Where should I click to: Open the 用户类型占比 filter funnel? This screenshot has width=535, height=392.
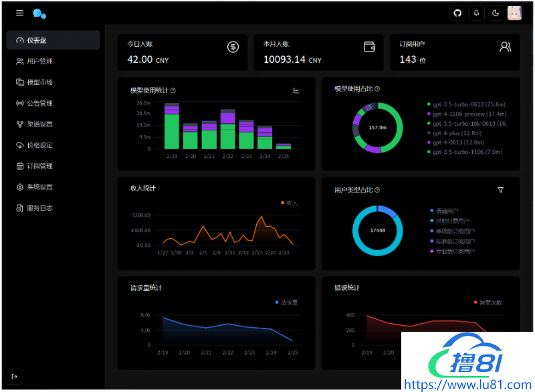click(501, 190)
